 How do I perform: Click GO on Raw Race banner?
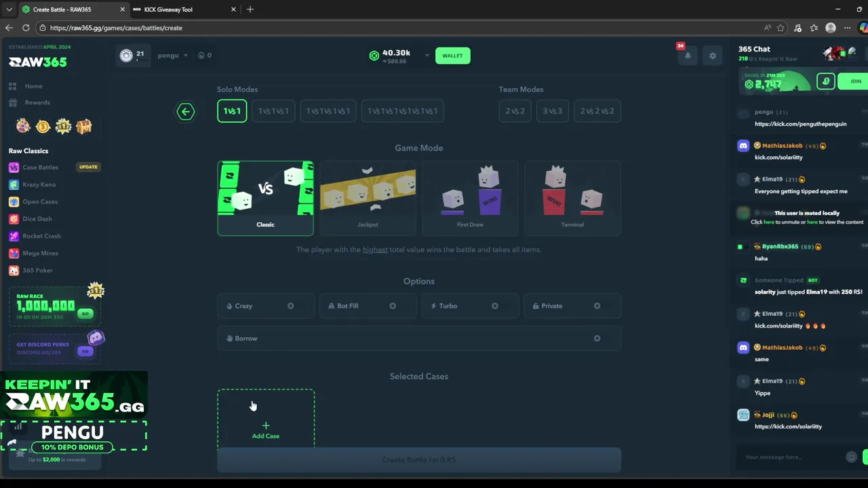click(x=85, y=314)
